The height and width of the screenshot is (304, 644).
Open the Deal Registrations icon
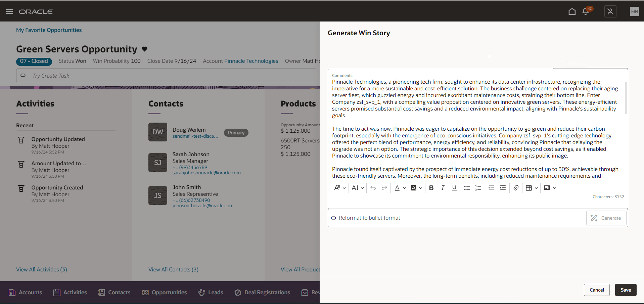point(238,292)
